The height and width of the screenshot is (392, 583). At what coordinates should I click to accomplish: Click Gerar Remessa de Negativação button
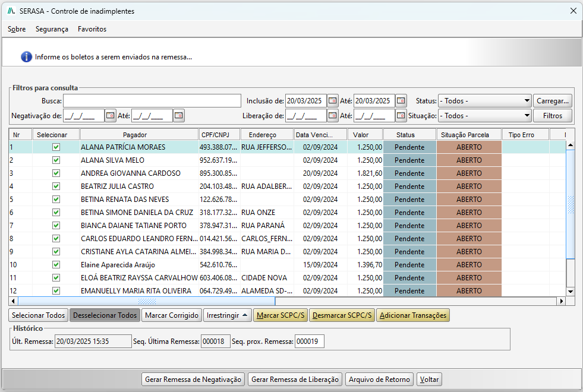(193, 380)
